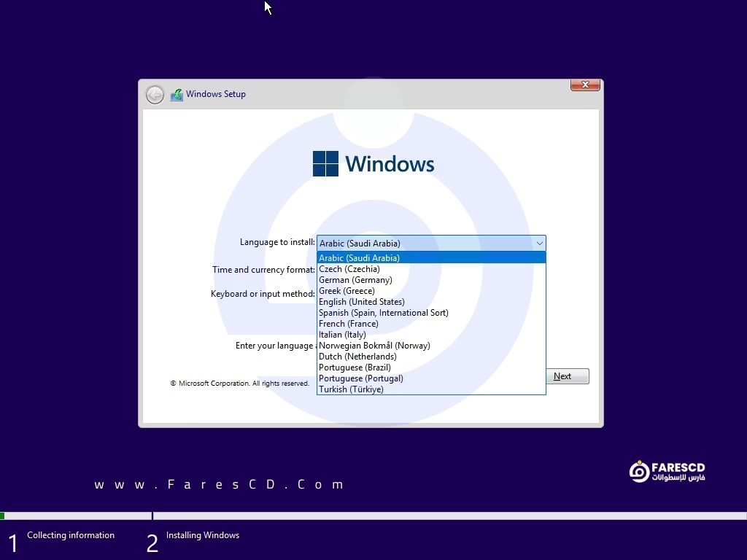Click the Language to install combo box field
Screen dimensions: 747x560
pyautogui.click(x=431, y=244)
